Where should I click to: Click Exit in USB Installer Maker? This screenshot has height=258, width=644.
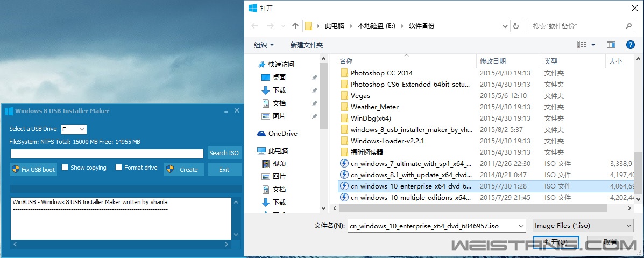(x=224, y=170)
